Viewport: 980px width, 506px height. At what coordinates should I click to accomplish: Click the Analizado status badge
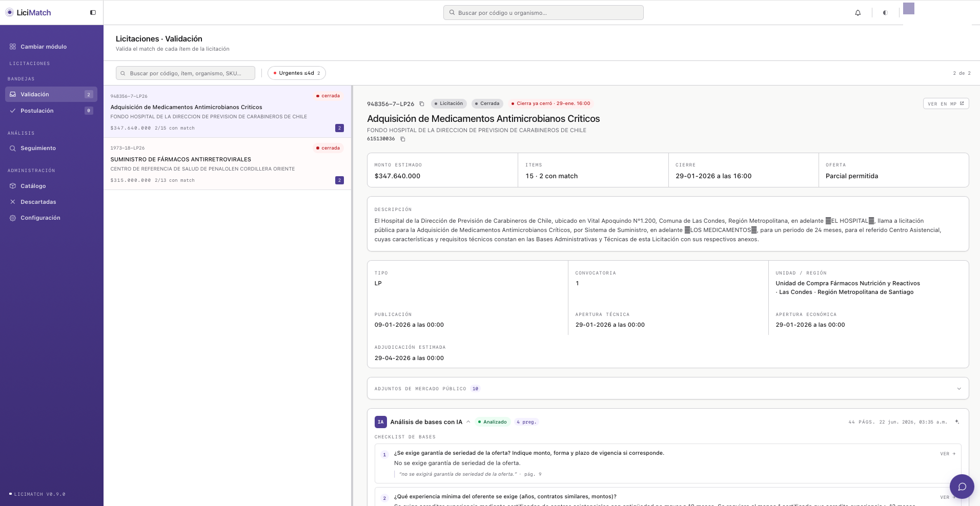coord(492,422)
